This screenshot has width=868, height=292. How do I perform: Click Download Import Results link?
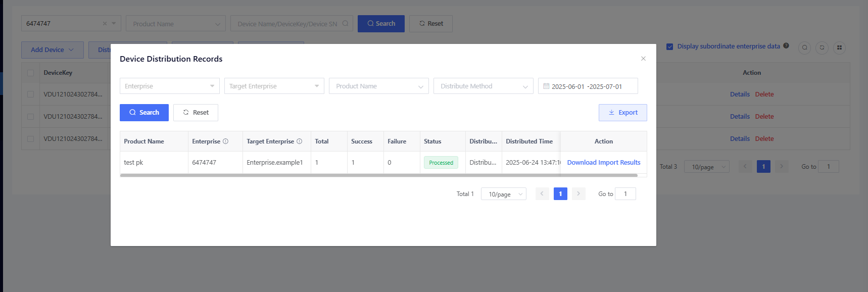(603, 163)
